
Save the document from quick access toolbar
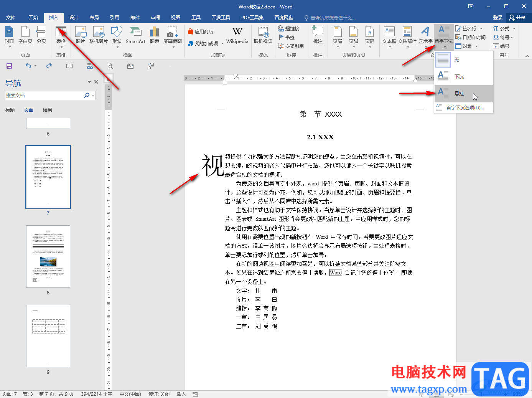pyautogui.click(x=9, y=66)
